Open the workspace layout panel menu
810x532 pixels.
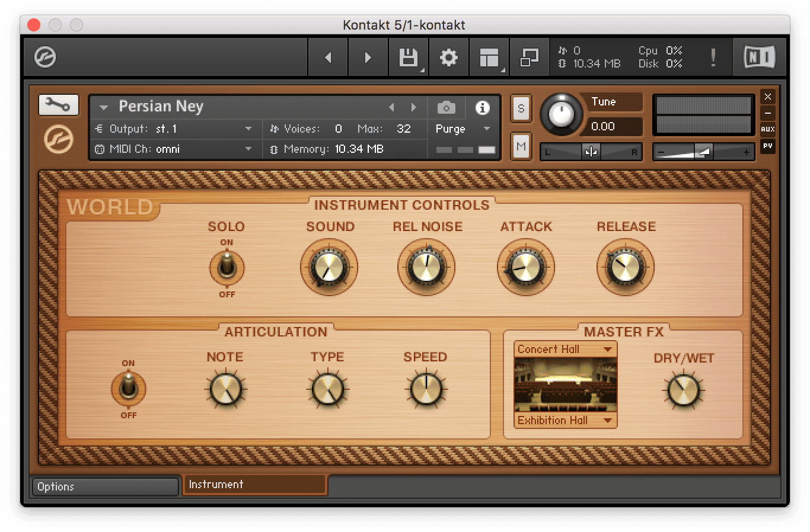tap(489, 57)
